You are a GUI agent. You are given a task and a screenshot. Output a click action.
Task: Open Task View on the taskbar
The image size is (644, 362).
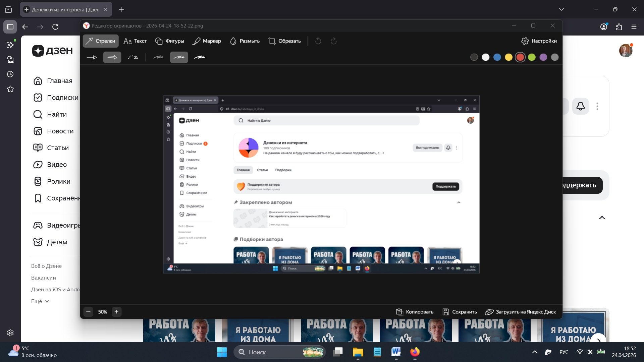click(338, 352)
